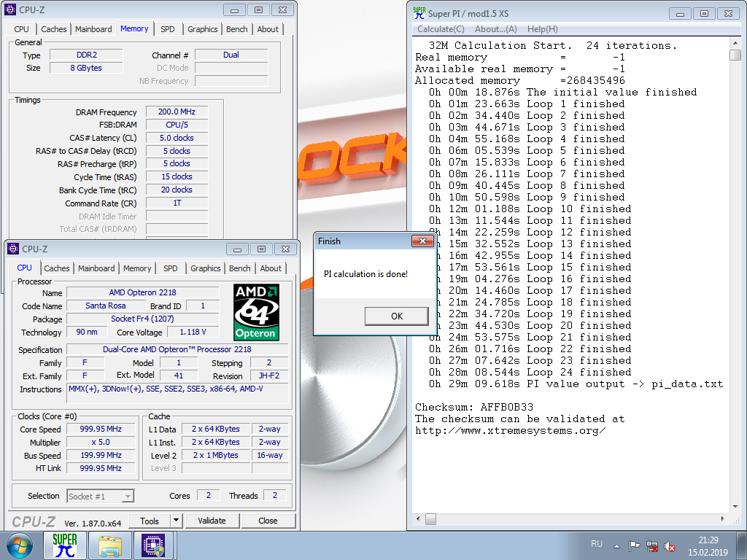
Task: Select Memory tab in upper CPU-Z window
Action: point(134,28)
